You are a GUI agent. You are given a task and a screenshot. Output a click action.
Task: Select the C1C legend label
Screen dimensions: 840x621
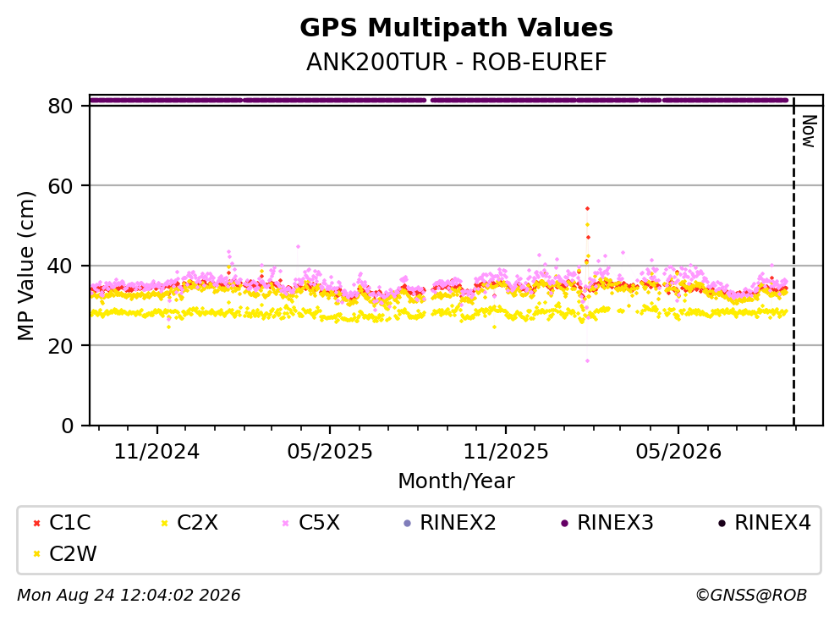69,522
